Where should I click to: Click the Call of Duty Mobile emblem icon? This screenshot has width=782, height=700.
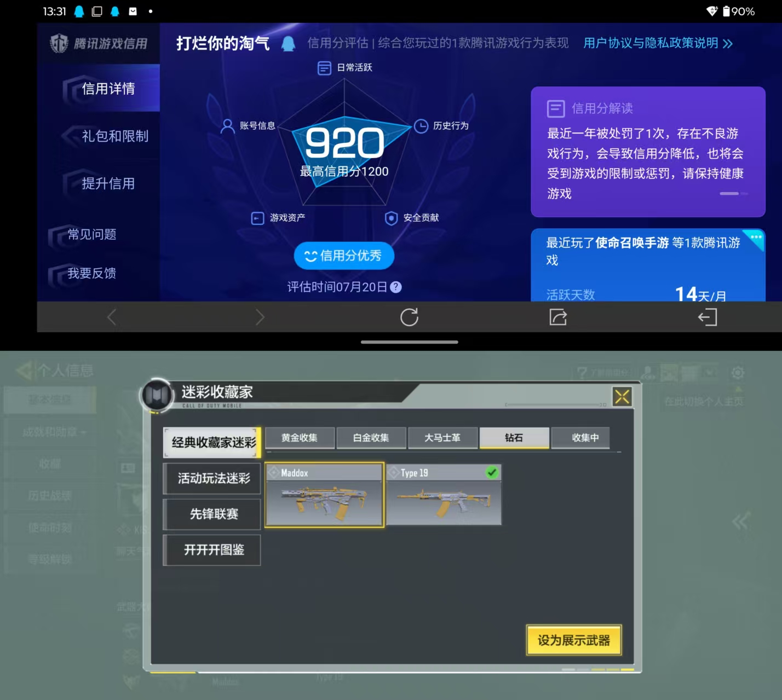coord(157,395)
